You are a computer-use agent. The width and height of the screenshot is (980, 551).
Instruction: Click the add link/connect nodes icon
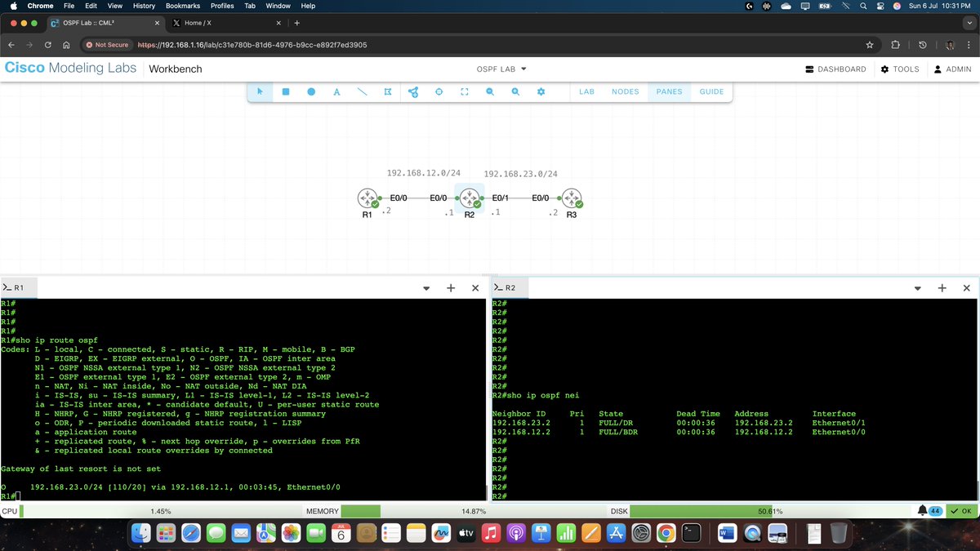(413, 92)
